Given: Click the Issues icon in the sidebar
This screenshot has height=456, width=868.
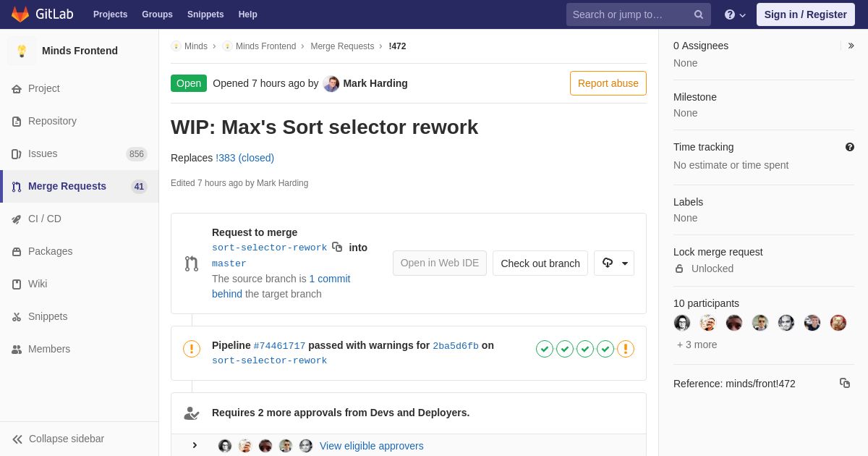Looking at the screenshot, I should (17, 154).
